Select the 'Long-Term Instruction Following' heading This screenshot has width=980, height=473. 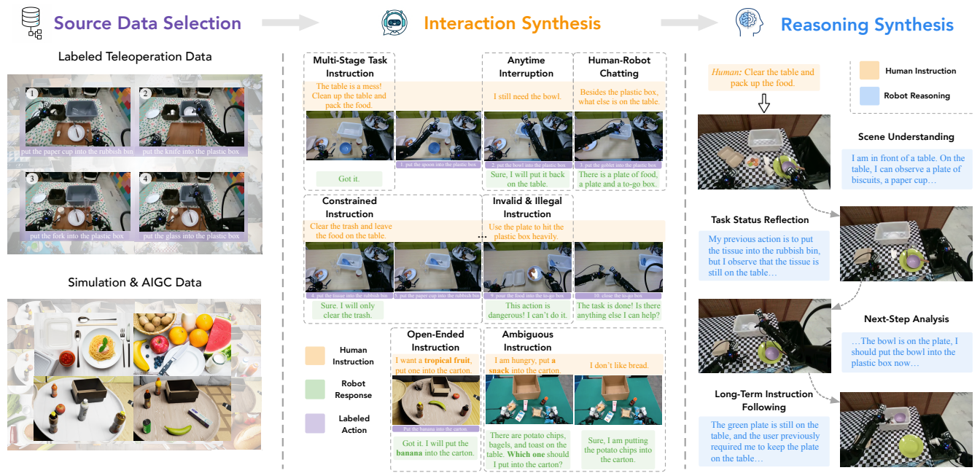pyautogui.click(x=763, y=400)
